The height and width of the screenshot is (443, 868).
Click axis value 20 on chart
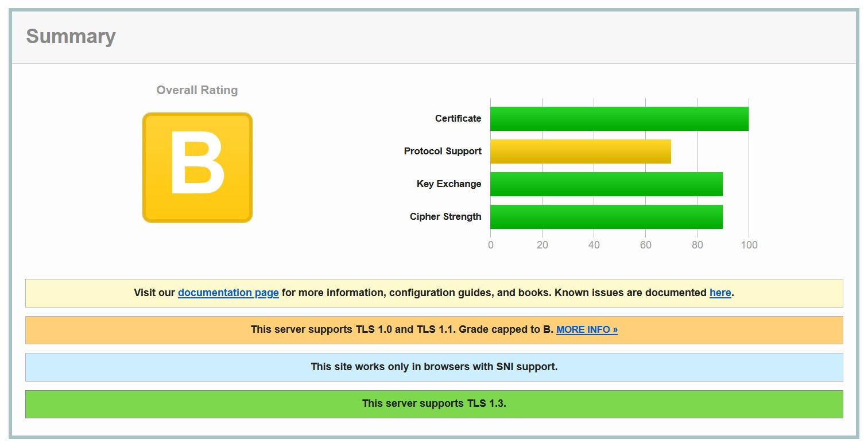pos(542,245)
